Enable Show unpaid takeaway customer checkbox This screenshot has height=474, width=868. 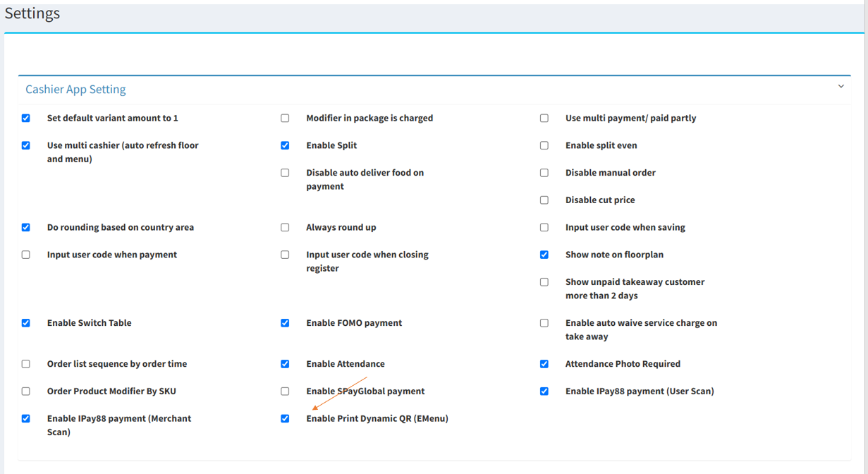(x=544, y=282)
